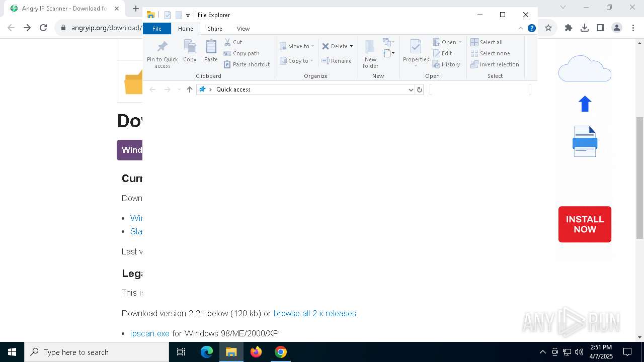Click Paste shortcut in ribbon
The height and width of the screenshot is (362, 644).
[x=247, y=64]
